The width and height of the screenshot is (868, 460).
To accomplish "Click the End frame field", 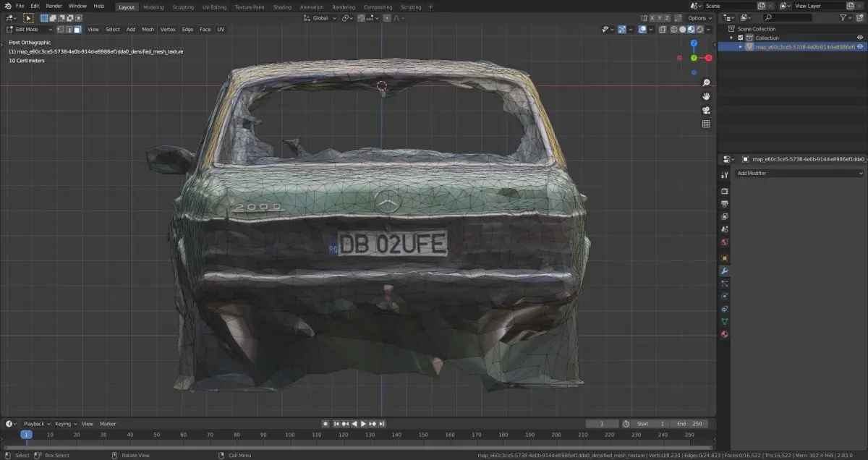I will 689,424.
